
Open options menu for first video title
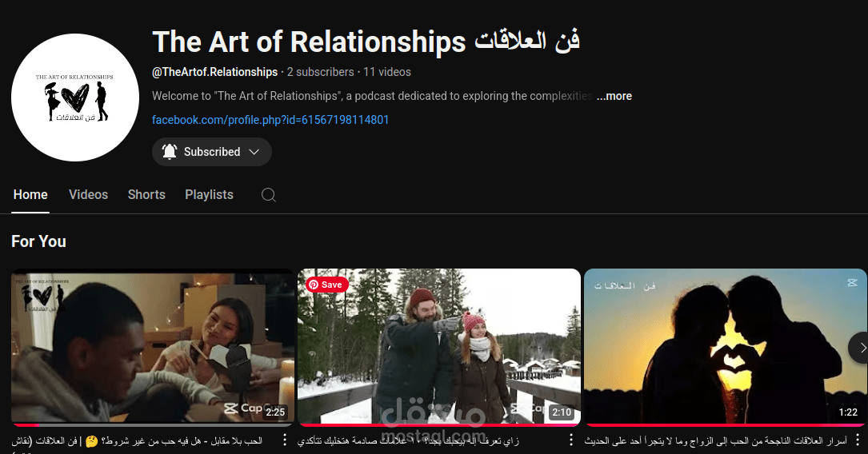pos(285,440)
